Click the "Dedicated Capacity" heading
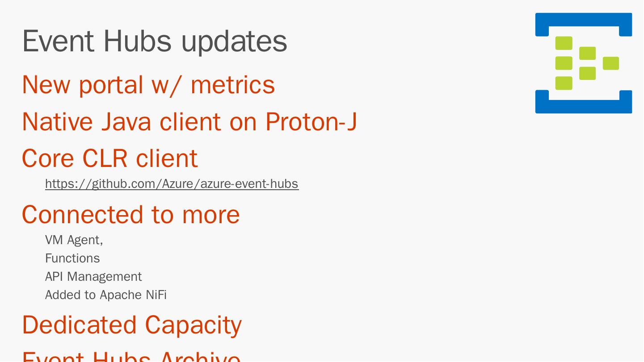Viewport: 644px width, 362px height. 131,325
